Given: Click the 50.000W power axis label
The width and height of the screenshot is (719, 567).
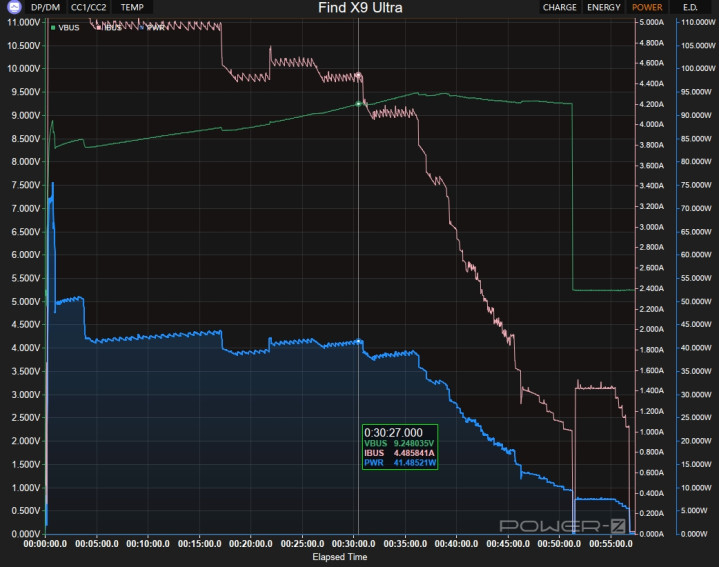Looking at the screenshot, I should 696,301.
